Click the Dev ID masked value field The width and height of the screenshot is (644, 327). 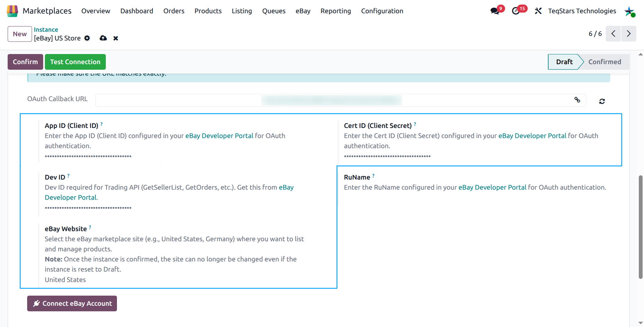pyautogui.click(x=88, y=208)
